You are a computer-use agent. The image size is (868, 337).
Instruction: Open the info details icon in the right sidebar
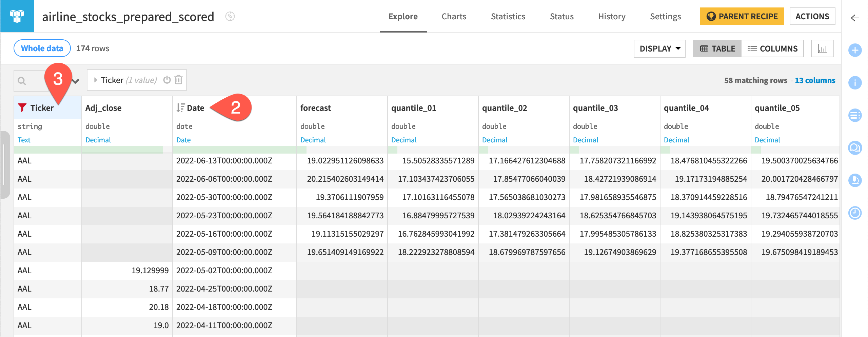(x=855, y=83)
